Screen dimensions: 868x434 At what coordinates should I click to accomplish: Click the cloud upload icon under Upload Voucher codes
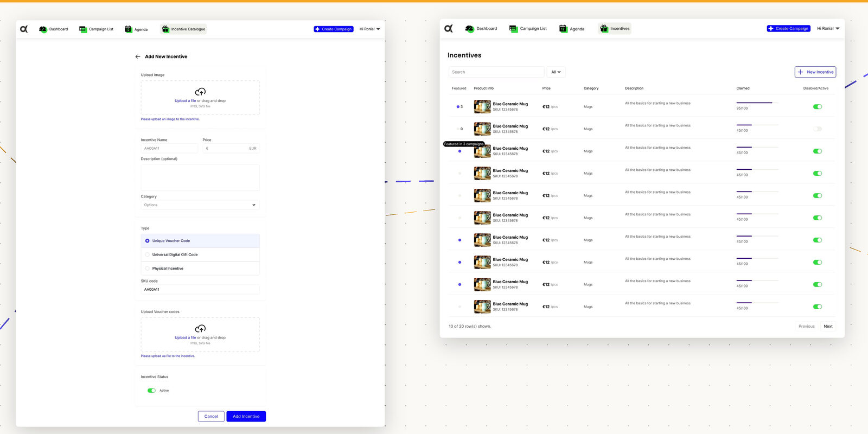pyautogui.click(x=200, y=329)
